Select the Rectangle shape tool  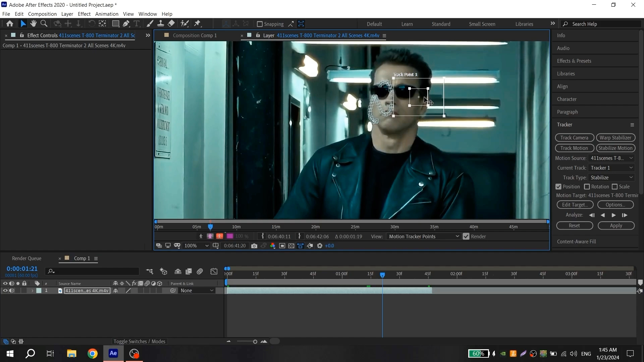pos(115,24)
